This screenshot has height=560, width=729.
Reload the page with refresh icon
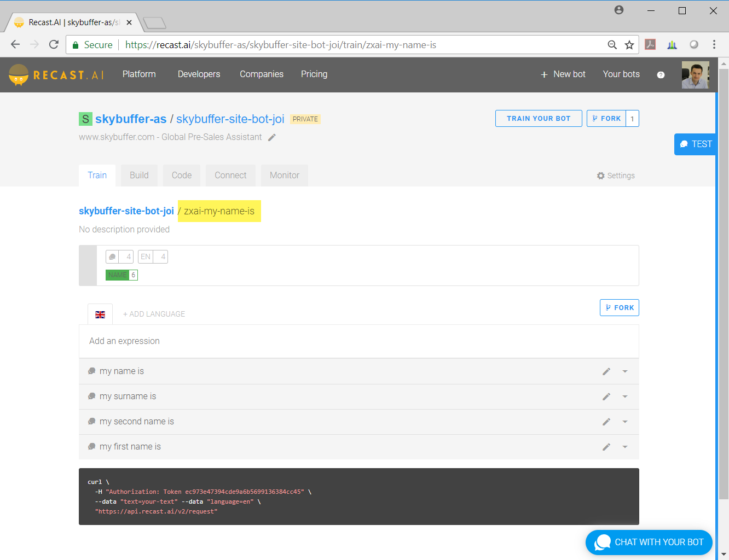click(54, 44)
